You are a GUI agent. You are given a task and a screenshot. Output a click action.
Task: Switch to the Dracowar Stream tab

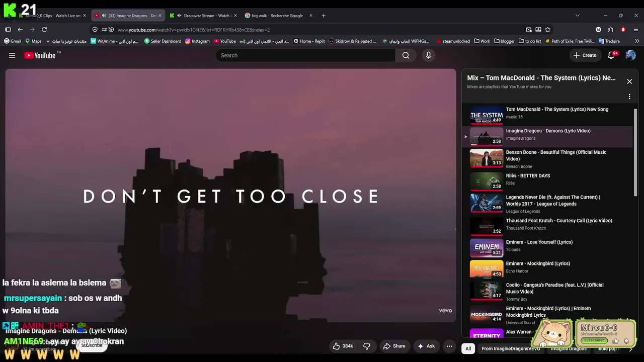[x=204, y=16]
